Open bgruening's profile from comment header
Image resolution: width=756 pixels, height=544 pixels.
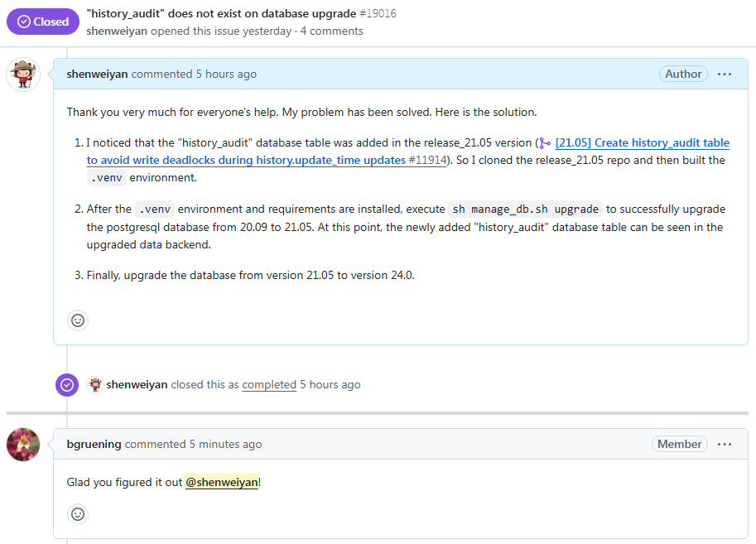(94, 444)
